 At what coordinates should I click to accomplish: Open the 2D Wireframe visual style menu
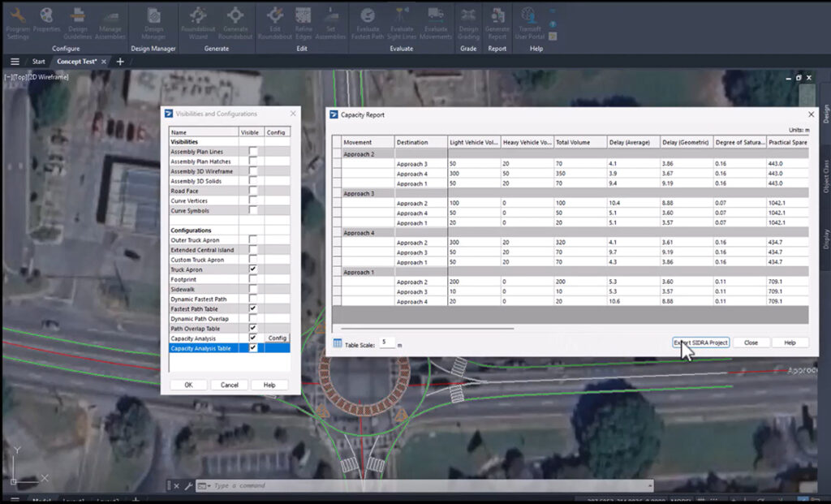(x=49, y=77)
